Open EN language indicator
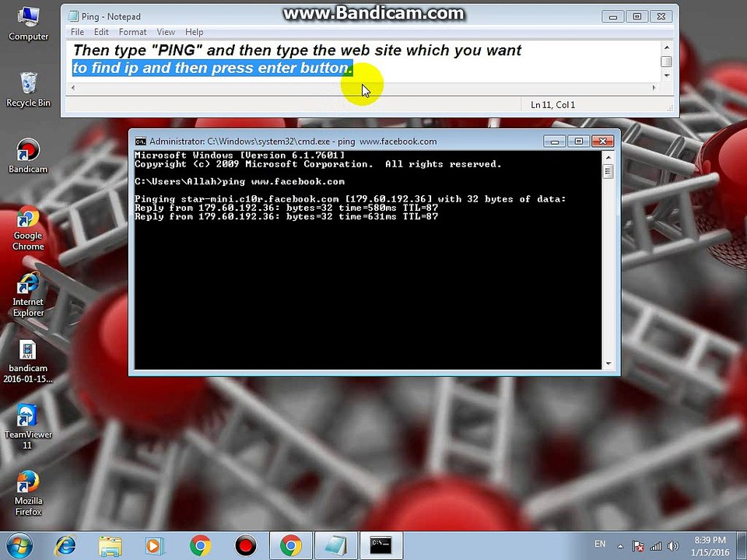The image size is (747, 560). [600, 544]
